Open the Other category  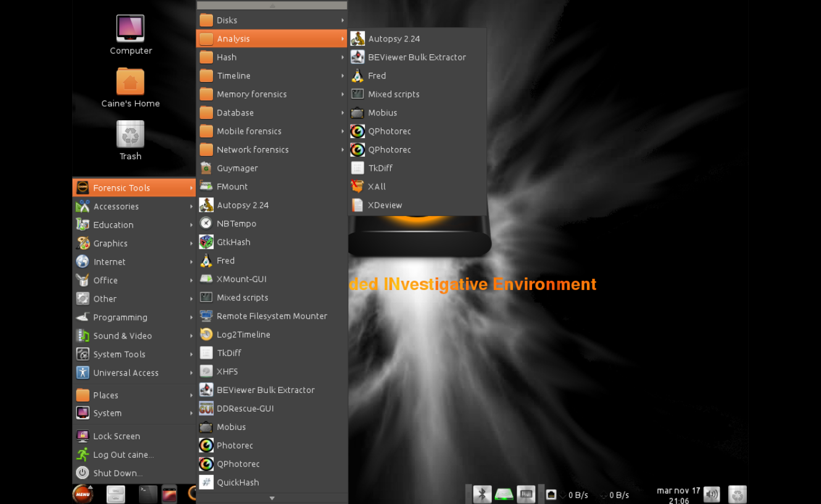coord(134,299)
